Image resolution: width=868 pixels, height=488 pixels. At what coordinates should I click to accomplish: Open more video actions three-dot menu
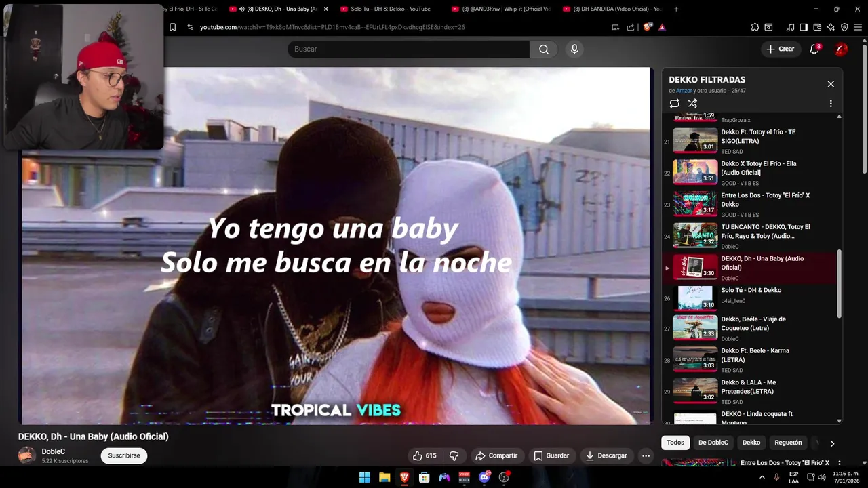[646, 455]
